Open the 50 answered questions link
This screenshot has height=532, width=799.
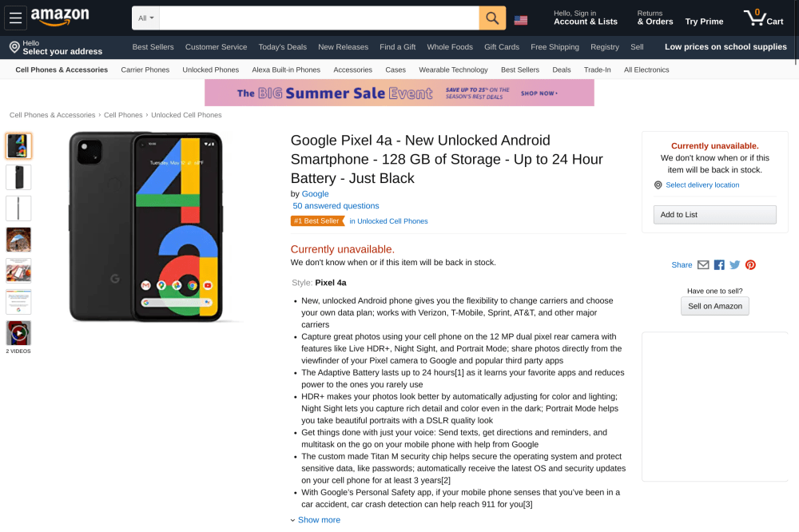coord(336,206)
